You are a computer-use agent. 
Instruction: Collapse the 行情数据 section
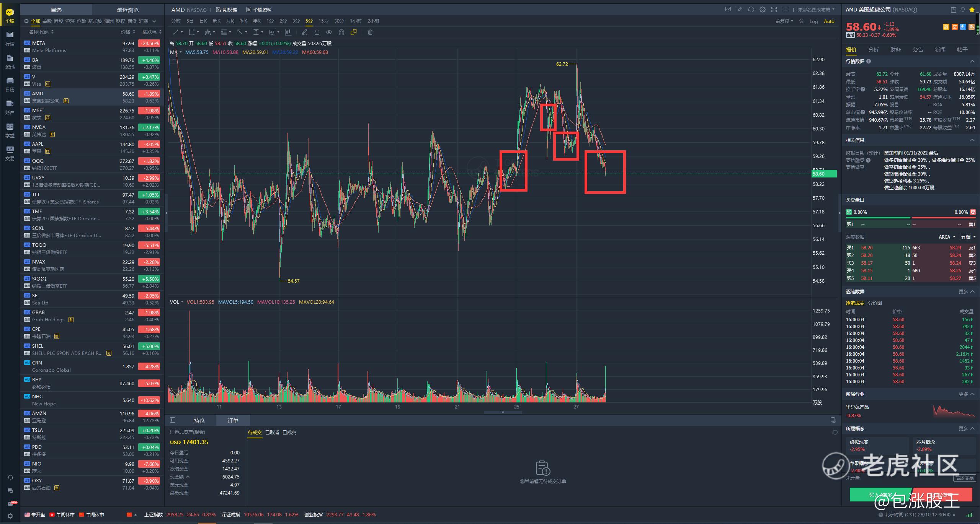(x=972, y=61)
